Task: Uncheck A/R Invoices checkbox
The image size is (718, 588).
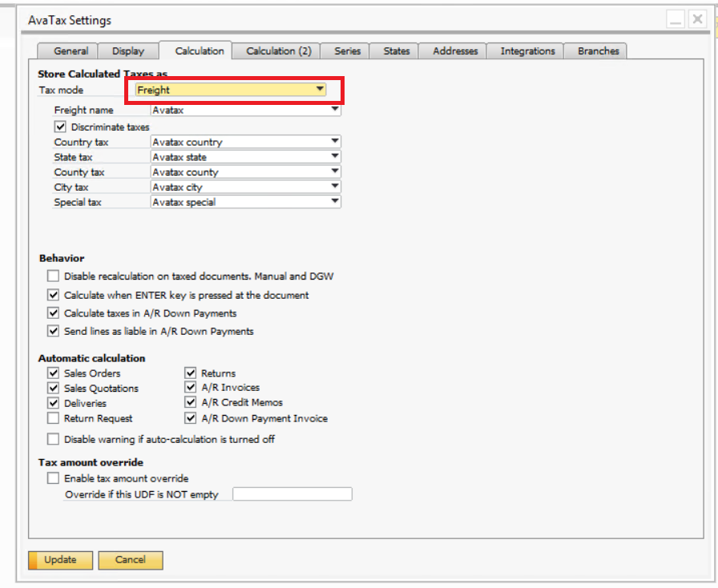Action: point(191,387)
